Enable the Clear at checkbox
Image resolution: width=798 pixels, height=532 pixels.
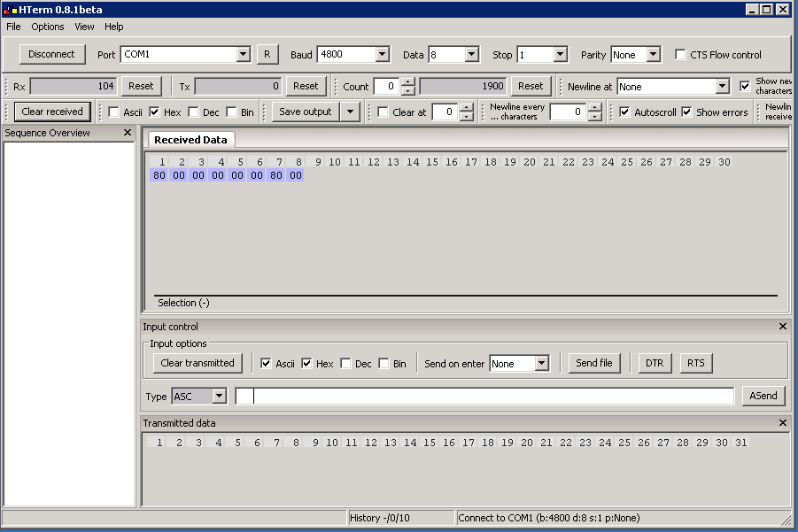[383, 112]
